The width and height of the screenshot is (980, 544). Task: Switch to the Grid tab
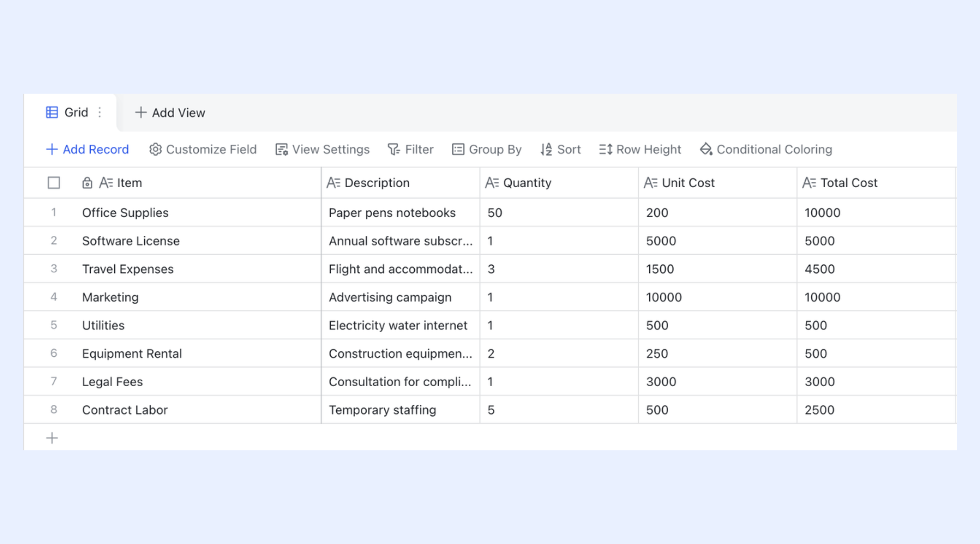click(x=70, y=112)
